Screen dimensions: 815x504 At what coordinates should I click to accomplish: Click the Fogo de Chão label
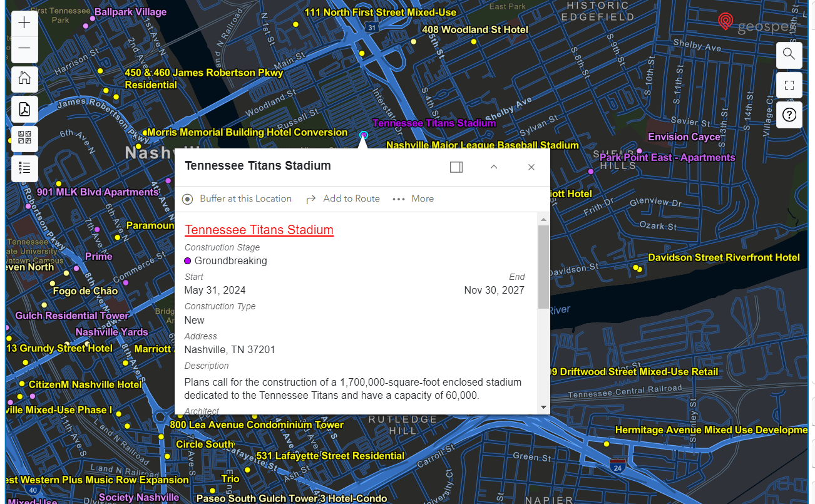pos(85,291)
